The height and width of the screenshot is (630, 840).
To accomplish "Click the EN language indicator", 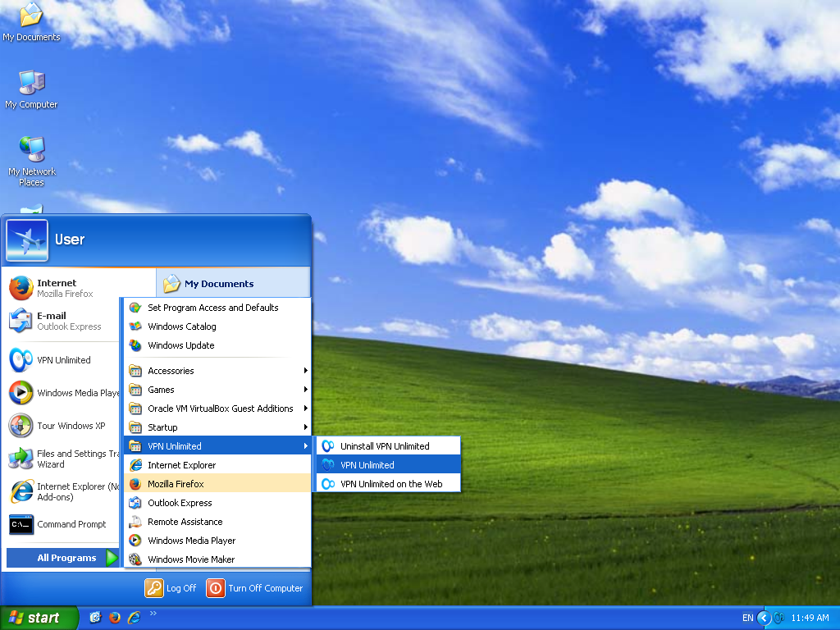I will click(x=748, y=618).
